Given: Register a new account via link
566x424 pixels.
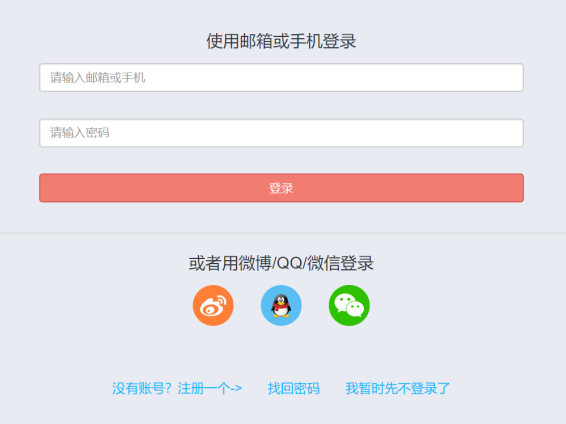Looking at the screenshot, I should tap(177, 389).
